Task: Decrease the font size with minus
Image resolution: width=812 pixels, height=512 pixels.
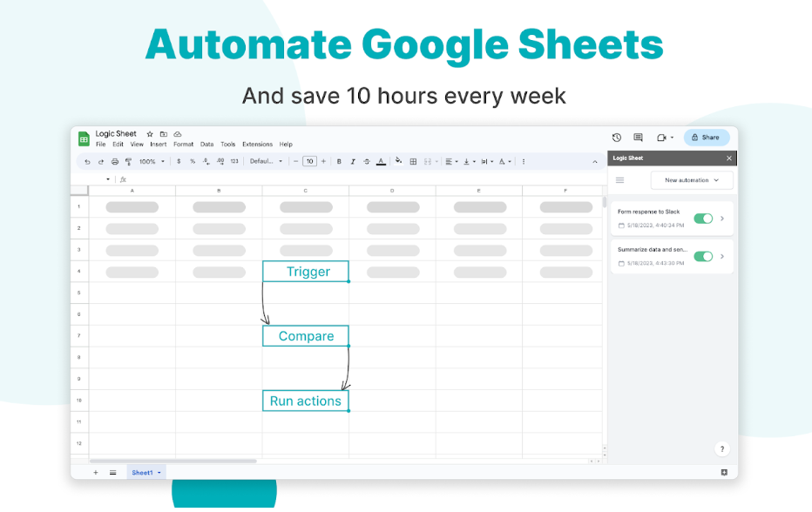Action: (295, 161)
